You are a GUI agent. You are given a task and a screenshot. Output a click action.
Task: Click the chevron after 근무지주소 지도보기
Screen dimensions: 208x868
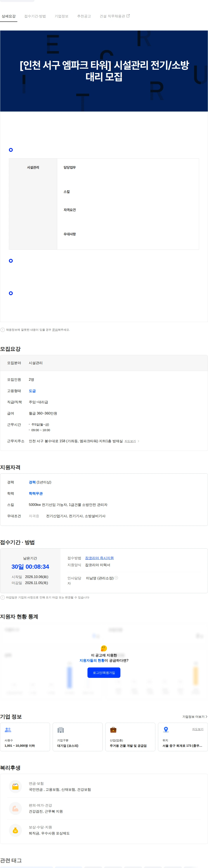pyautogui.click(x=138, y=441)
